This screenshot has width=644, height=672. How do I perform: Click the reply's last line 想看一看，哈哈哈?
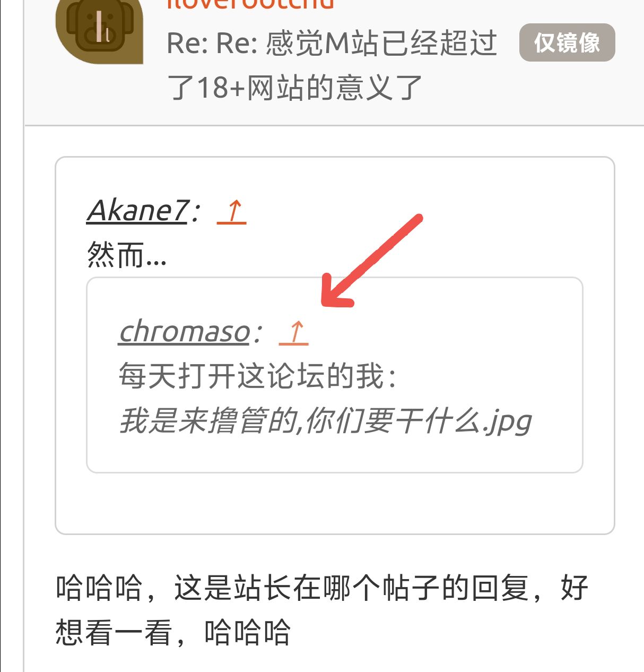tap(173, 633)
